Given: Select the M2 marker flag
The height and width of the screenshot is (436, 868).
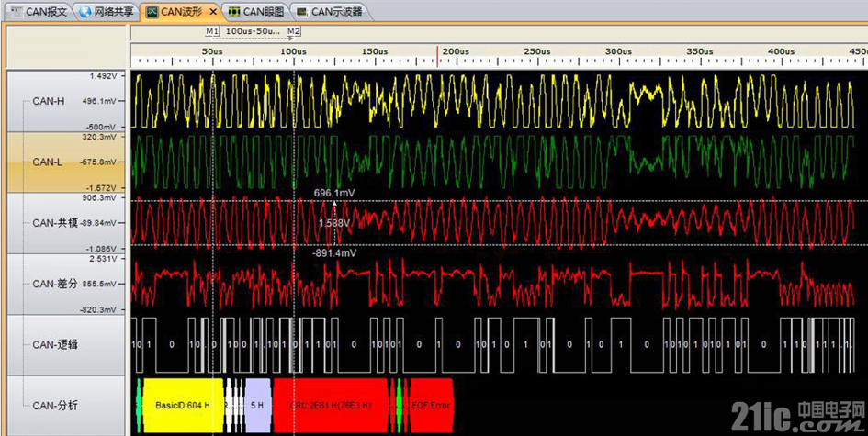Looking at the screenshot, I should click(x=293, y=31).
